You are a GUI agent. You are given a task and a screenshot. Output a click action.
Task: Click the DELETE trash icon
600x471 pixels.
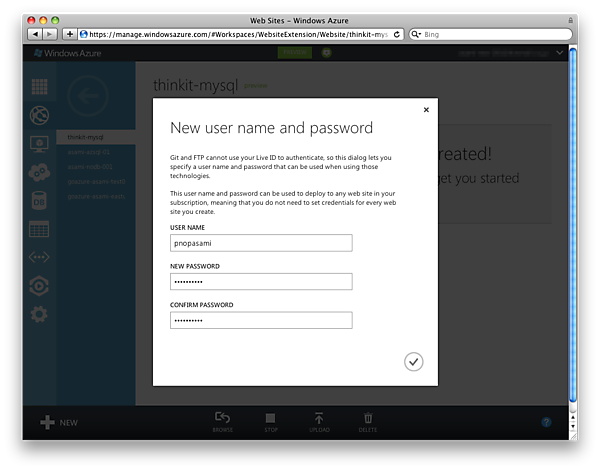368,422
